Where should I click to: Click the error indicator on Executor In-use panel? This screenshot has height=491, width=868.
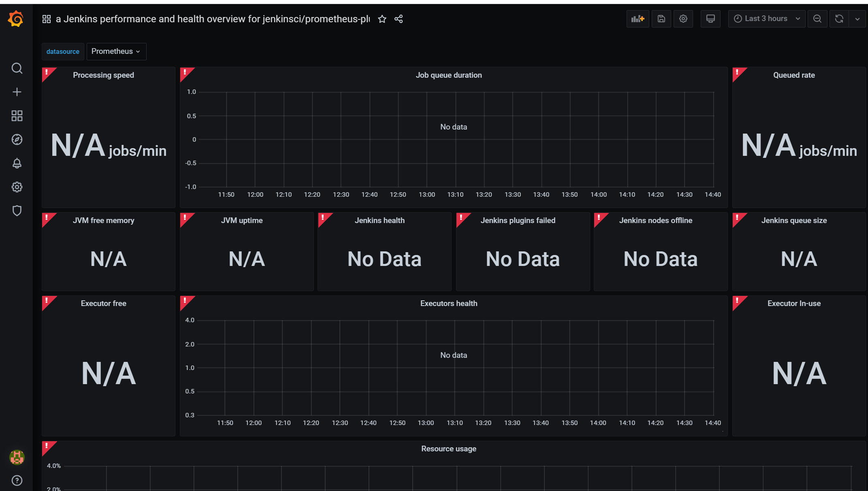[738, 301]
